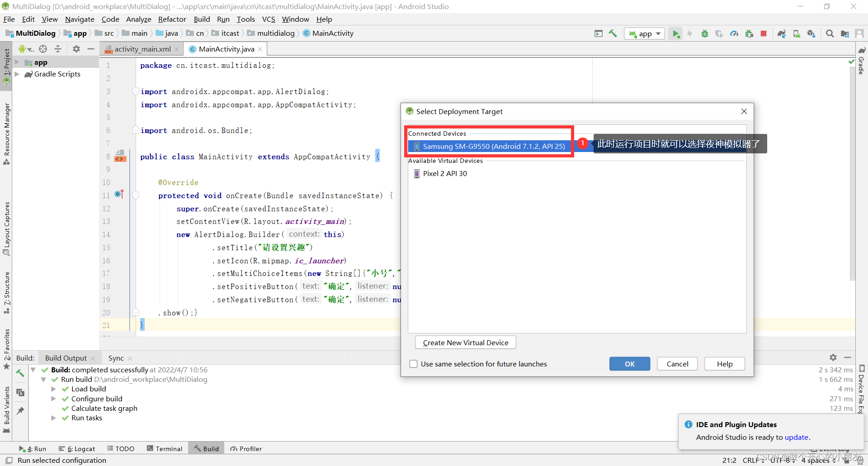Click the green Run app button
This screenshot has width=868, height=466.
point(675,33)
